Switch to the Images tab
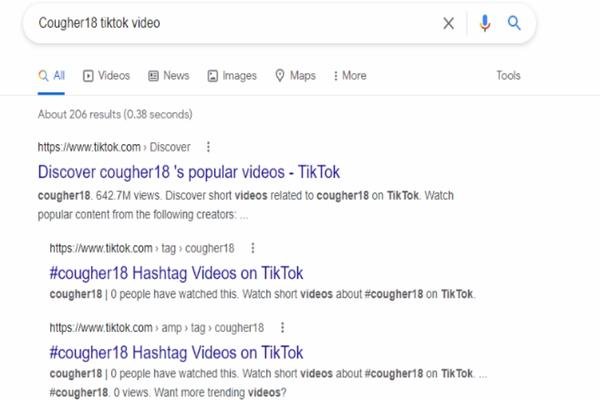The width and height of the screenshot is (600, 400). (x=232, y=76)
